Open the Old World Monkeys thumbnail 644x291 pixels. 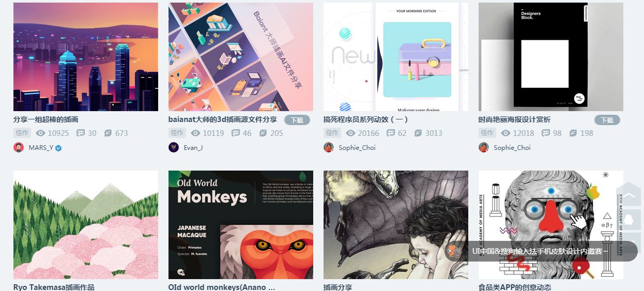241,225
